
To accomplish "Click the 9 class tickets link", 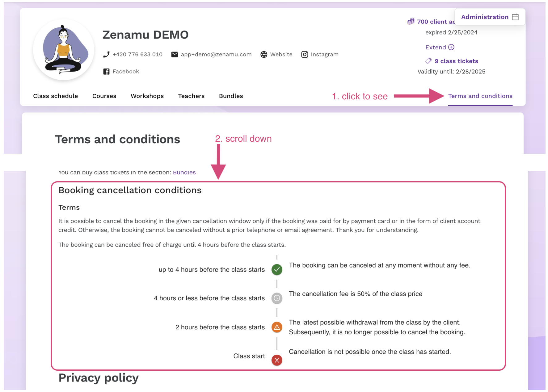I will pyautogui.click(x=456, y=61).
